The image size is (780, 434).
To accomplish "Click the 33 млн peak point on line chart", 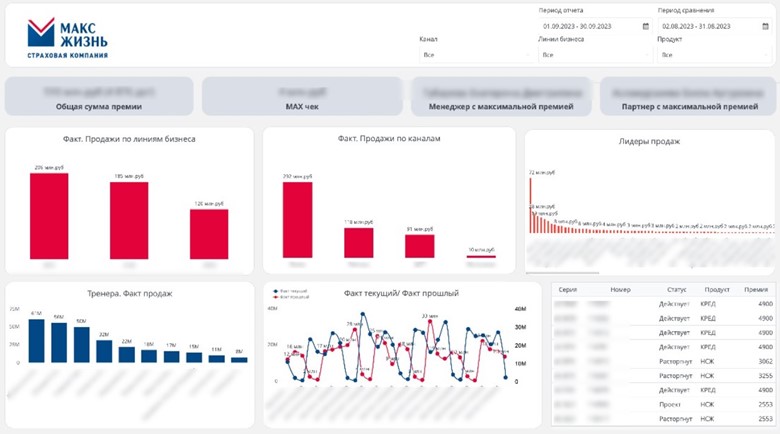I will click(x=430, y=322).
